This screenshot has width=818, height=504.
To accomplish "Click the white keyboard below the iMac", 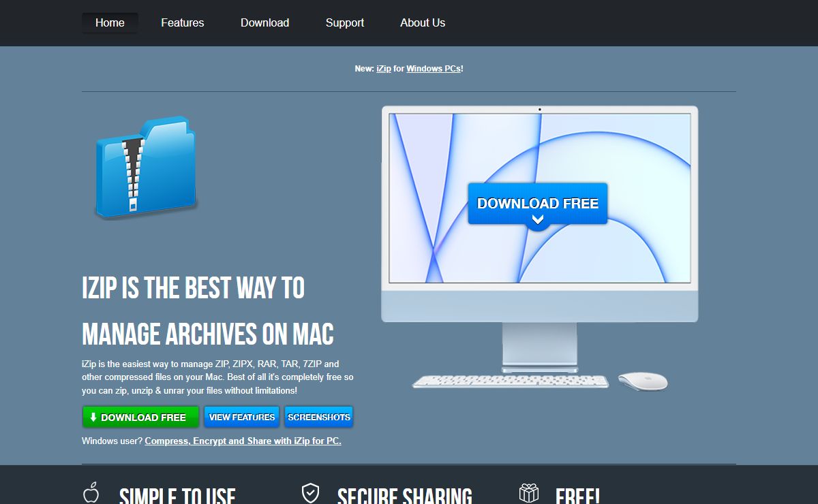I will [511, 381].
